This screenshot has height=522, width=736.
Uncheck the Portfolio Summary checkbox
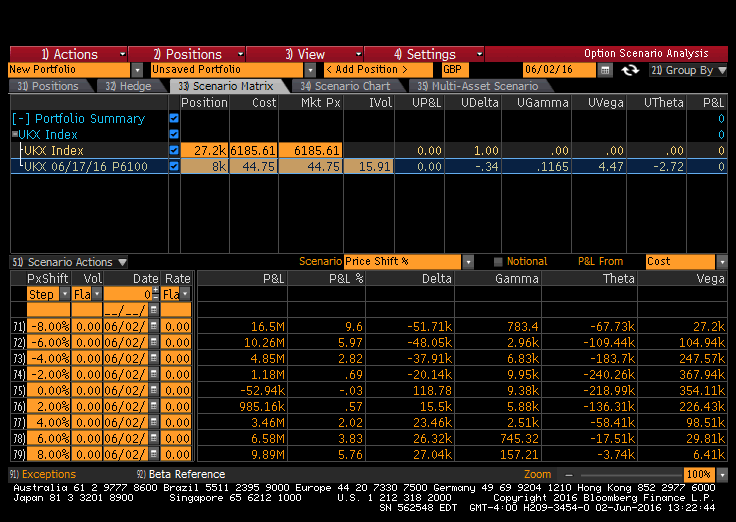[174, 118]
